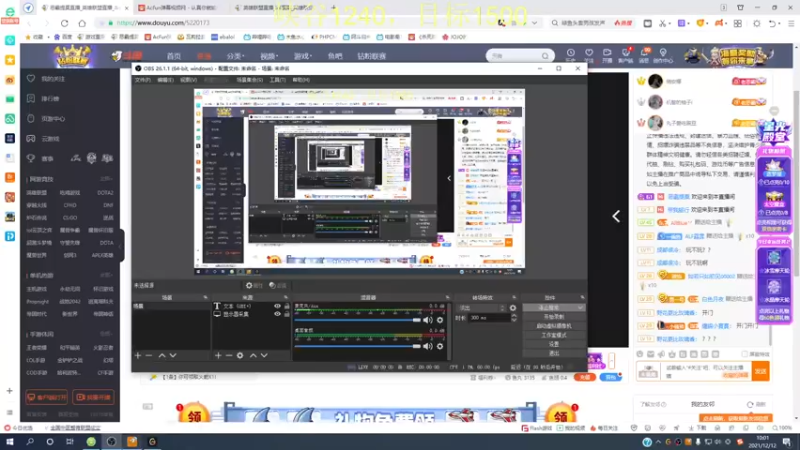Move scene up in OBS Scenes list
The image size is (800, 450).
[x=162, y=355]
